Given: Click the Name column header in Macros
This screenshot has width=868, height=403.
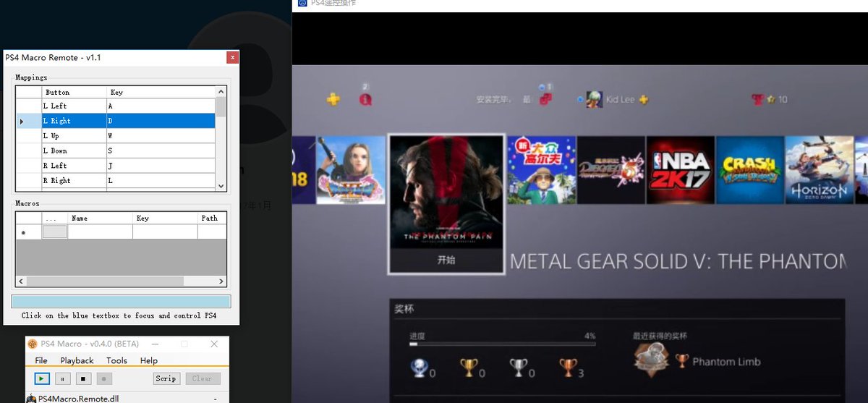Looking at the screenshot, I should [x=100, y=218].
